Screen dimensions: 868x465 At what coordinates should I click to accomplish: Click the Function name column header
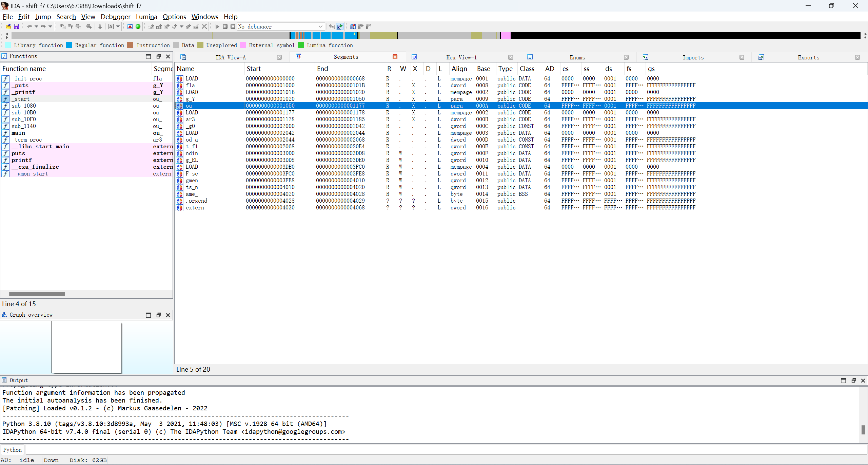(x=76, y=69)
